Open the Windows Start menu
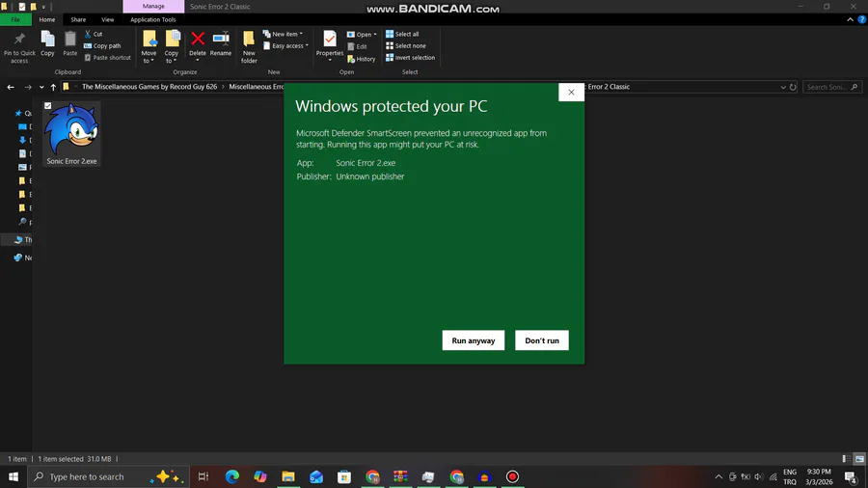This screenshot has width=868, height=488. [14, 476]
